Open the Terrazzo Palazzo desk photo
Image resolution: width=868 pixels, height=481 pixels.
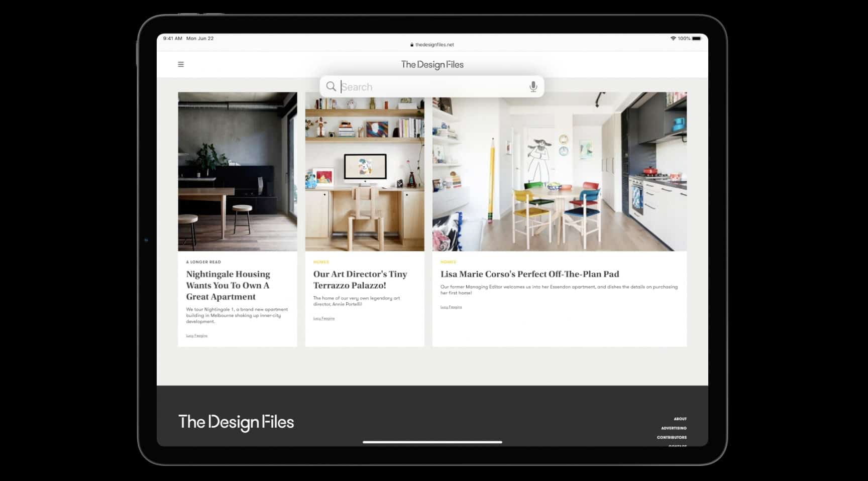pyautogui.click(x=365, y=171)
